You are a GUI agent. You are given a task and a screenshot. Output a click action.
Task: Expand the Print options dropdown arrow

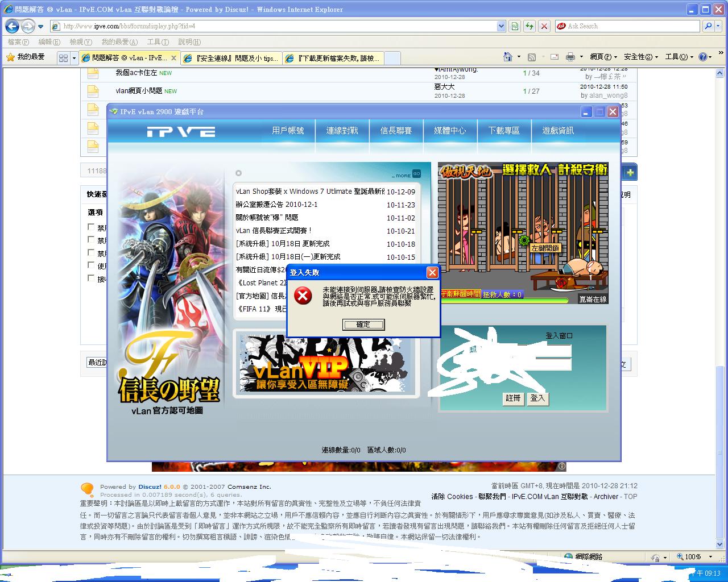[x=581, y=57]
